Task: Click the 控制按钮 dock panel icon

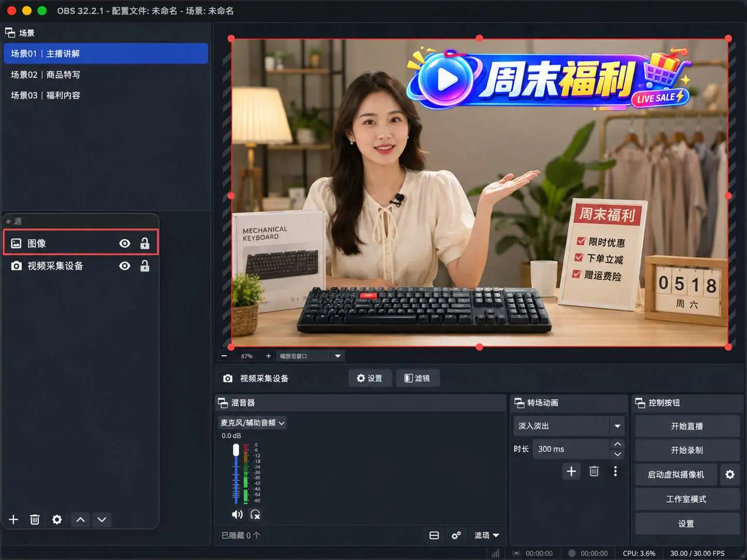Action: coord(640,403)
